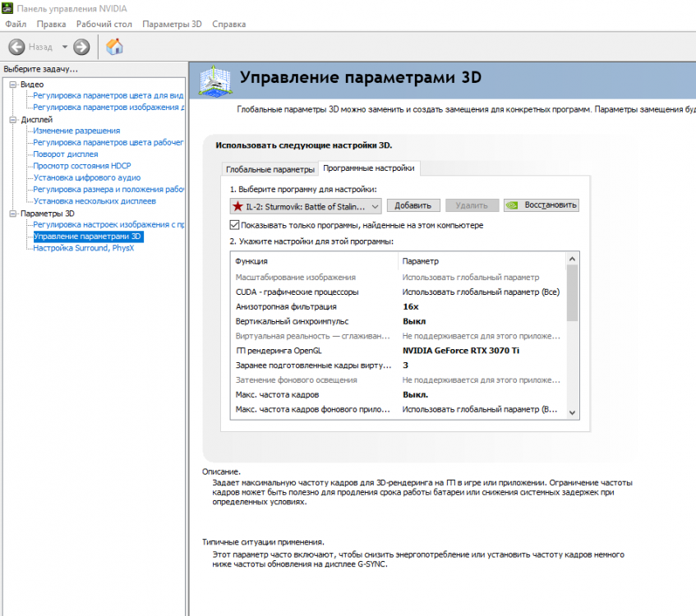The image size is (696, 616).
Task: Select Макс. частота кадров фонового приложения row
Action: [399, 409]
